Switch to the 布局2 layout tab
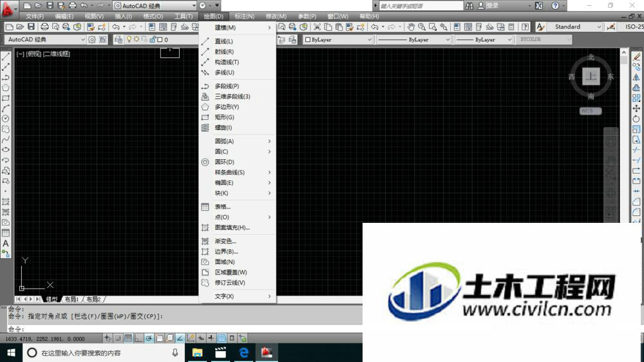 click(93, 299)
